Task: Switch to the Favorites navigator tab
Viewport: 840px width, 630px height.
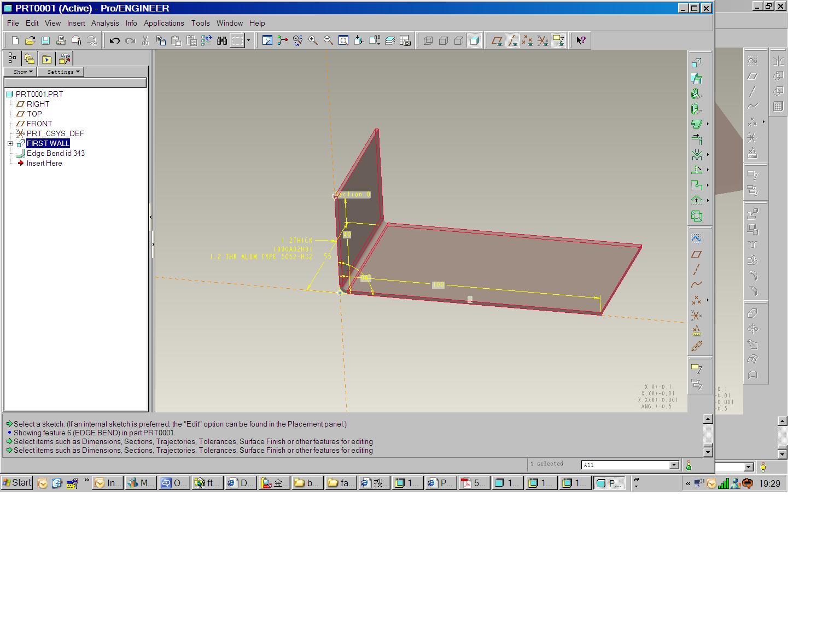Action: [x=47, y=59]
